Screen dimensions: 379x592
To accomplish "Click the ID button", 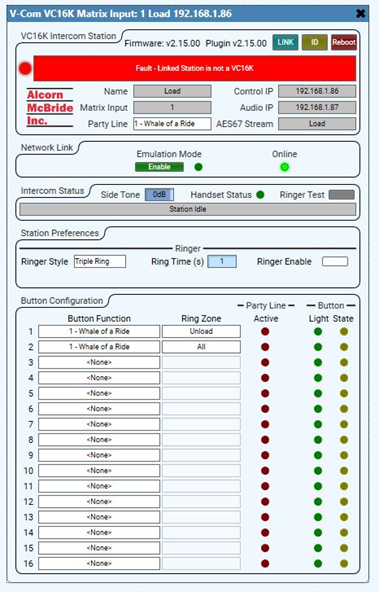I will tap(314, 42).
